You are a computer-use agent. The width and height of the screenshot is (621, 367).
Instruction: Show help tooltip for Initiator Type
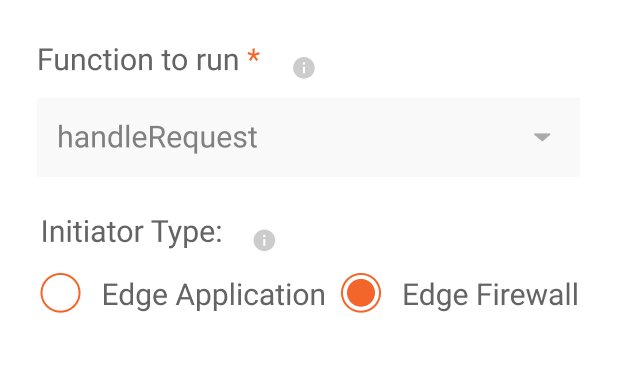pyautogui.click(x=264, y=240)
